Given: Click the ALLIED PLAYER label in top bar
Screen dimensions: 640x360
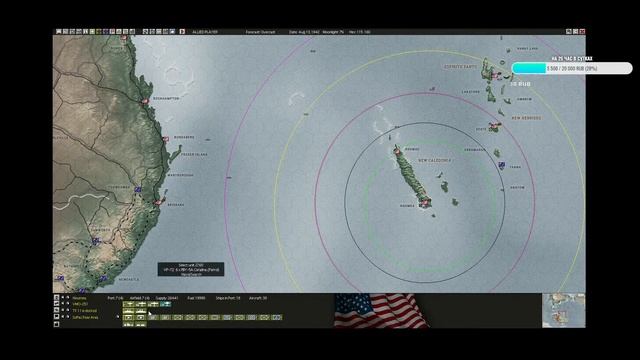Looking at the screenshot, I should (205, 31).
